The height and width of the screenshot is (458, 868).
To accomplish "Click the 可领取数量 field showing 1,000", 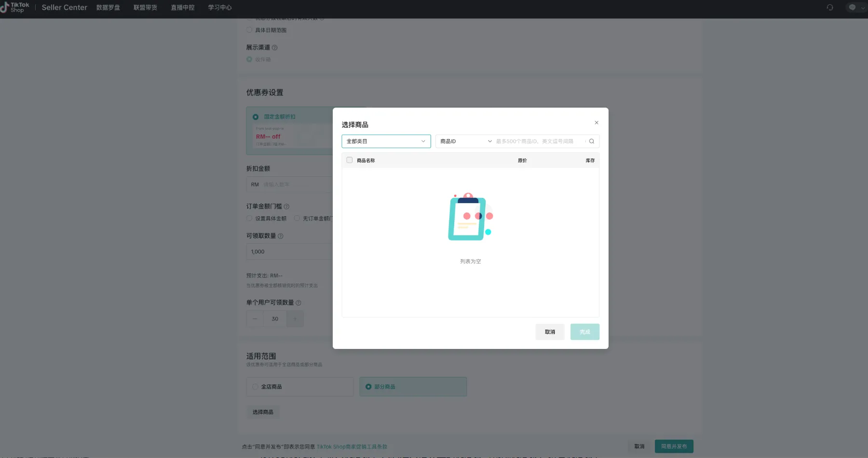I will click(289, 252).
